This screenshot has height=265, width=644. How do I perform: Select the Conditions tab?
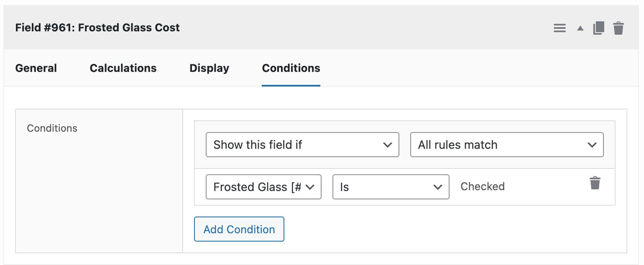[291, 68]
